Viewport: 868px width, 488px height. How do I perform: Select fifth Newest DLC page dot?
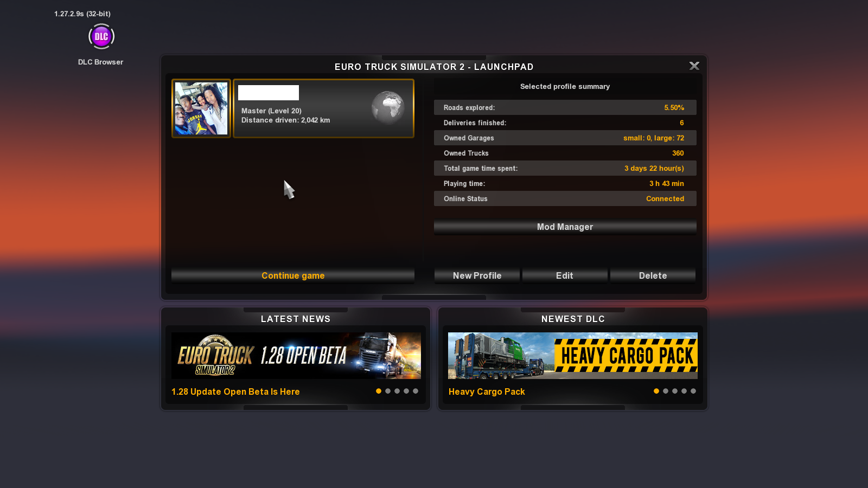(693, 391)
